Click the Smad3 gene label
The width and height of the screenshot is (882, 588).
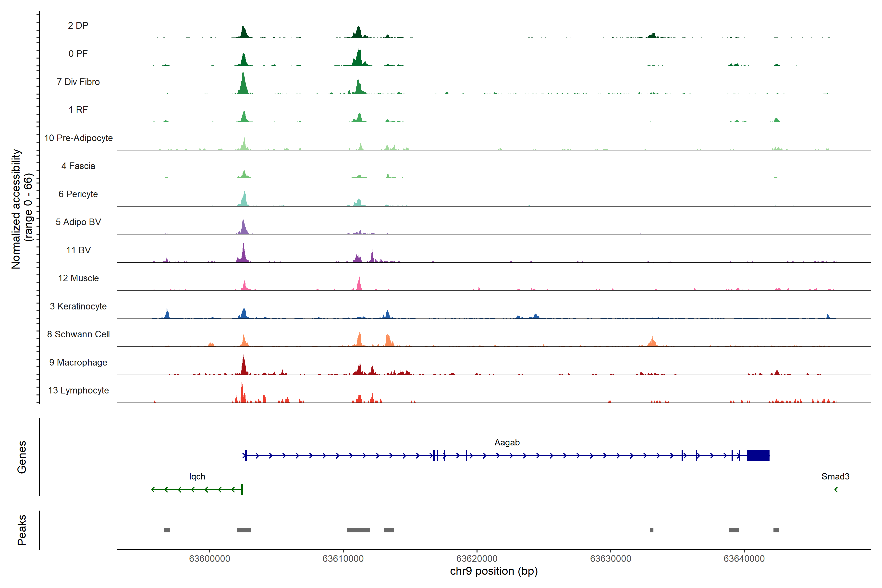[835, 477]
